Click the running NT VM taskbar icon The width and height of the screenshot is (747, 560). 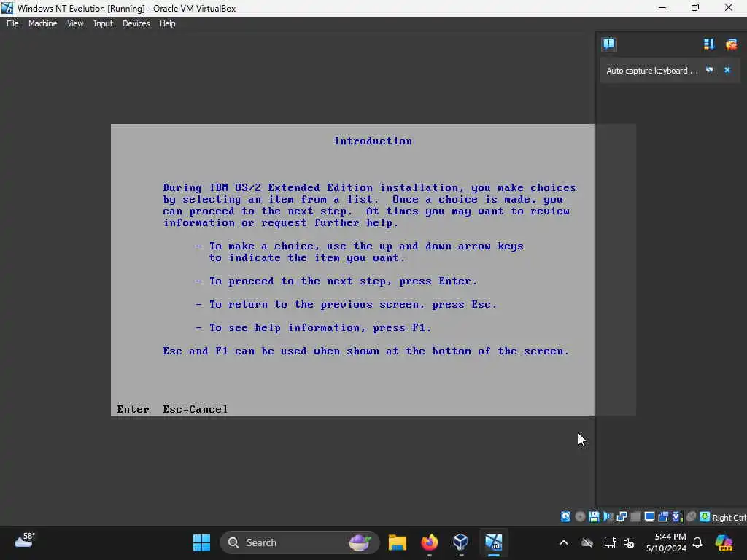[494, 542]
